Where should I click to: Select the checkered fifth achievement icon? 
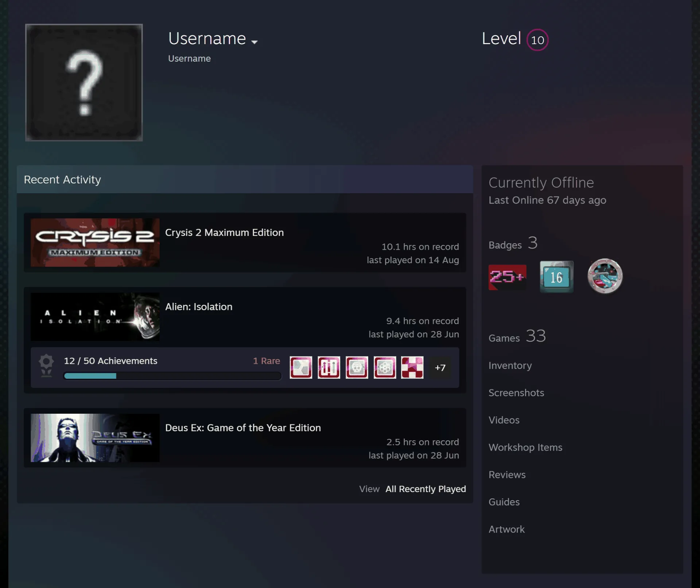[x=412, y=367]
